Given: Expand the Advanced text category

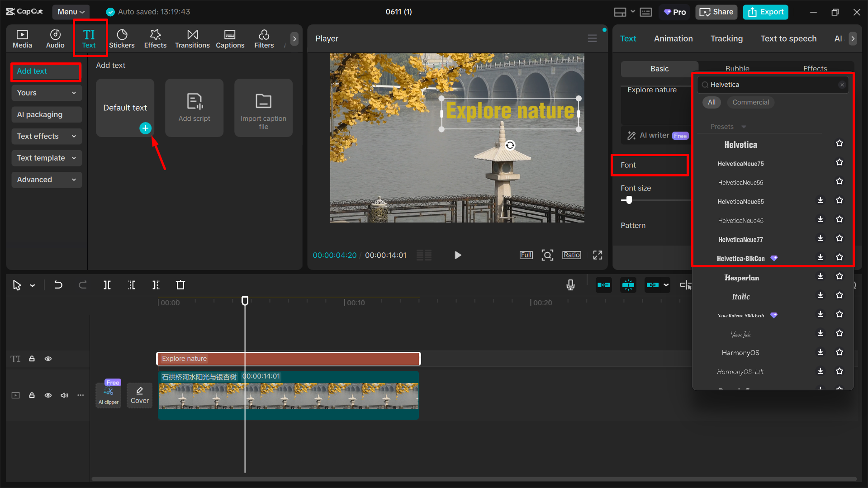Looking at the screenshot, I should (47, 180).
